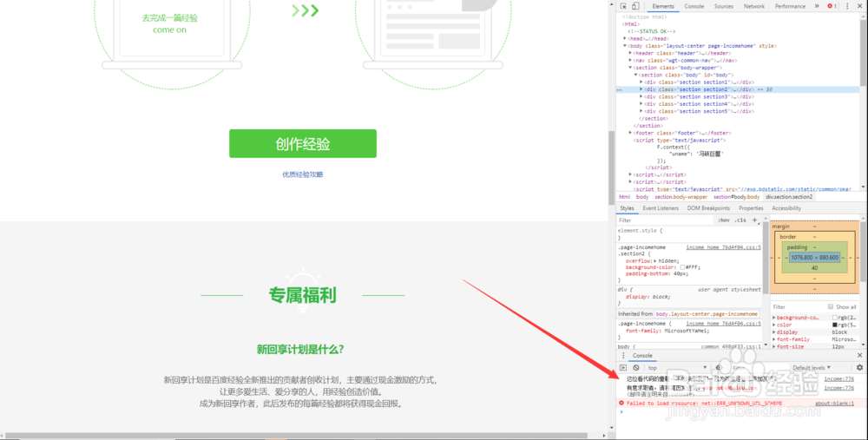Open console settings gear icon
868x440 pixels.
tap(859, 367)
